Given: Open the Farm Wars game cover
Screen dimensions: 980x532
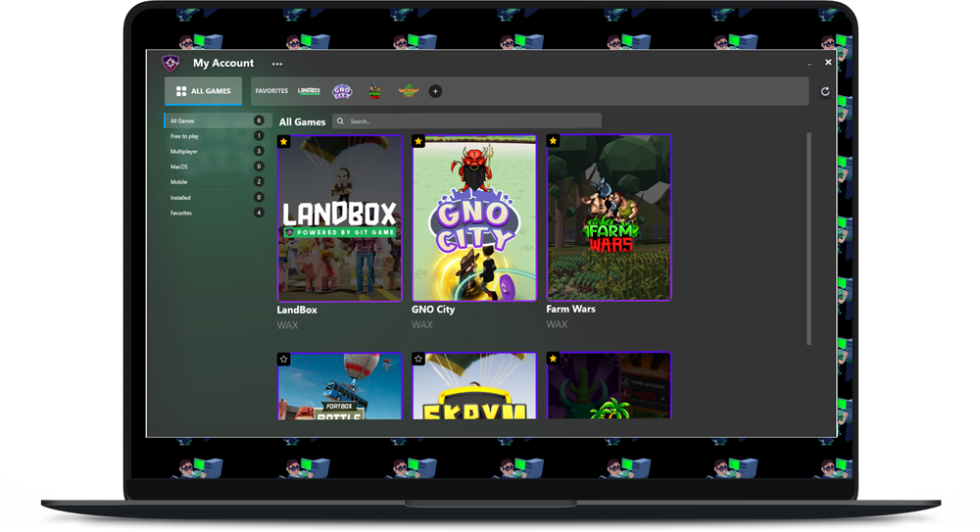Looking at the screenshot, I should [609, 218].
